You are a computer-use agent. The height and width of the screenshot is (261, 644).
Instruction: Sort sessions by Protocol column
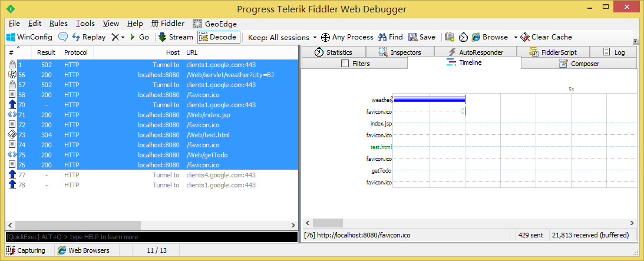pos(77,52)
